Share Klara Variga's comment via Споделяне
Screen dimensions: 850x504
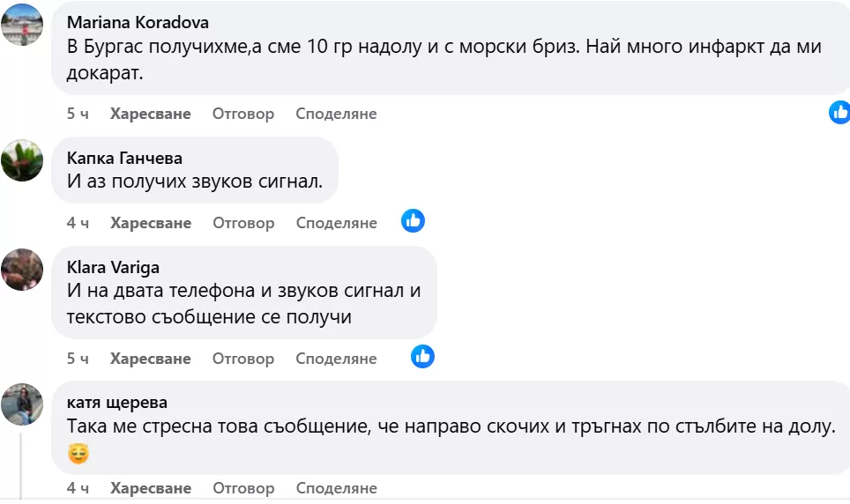(x=336, y=359)
